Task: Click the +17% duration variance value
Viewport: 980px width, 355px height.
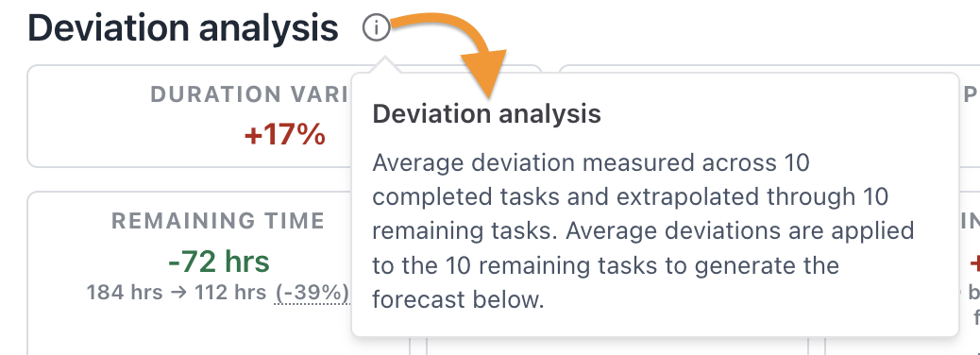Action: coord(284,134)
